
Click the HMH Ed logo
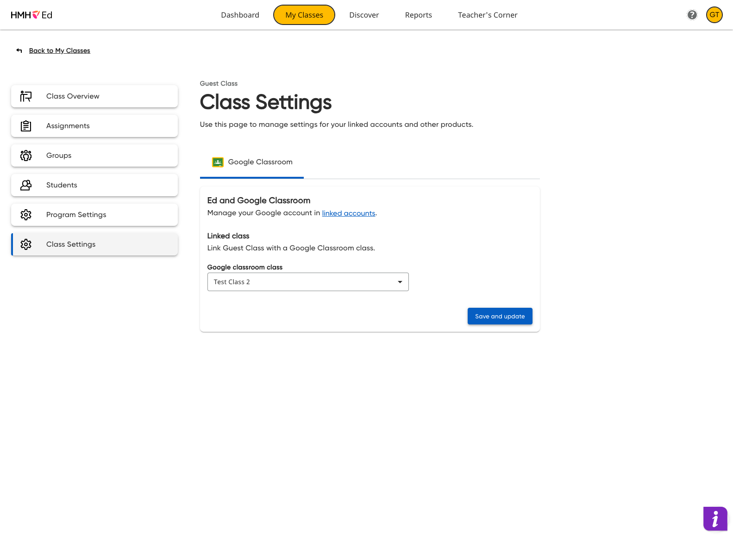(x=31, y=15)
